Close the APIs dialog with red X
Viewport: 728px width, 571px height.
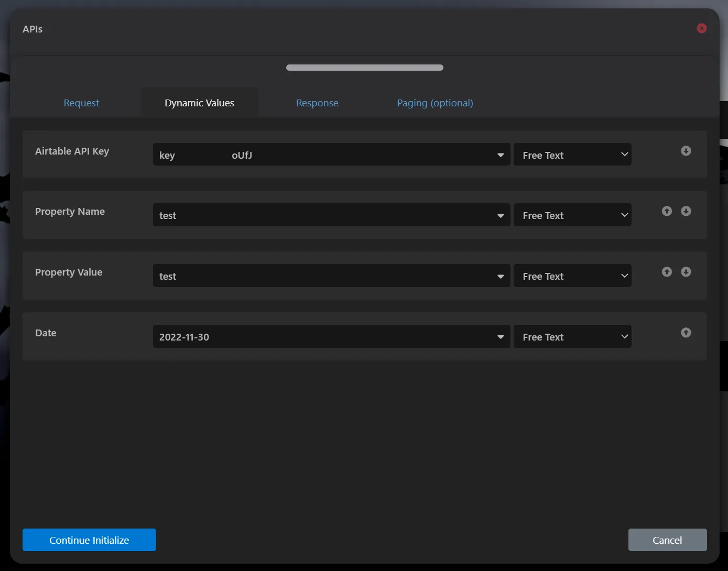click(701, 28)
